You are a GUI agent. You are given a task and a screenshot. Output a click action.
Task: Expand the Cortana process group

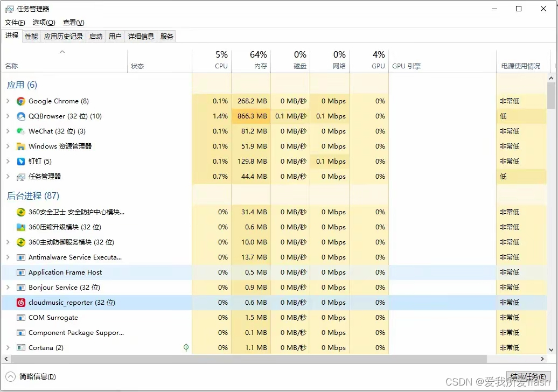pyautogui.click(x=8, y=347)
